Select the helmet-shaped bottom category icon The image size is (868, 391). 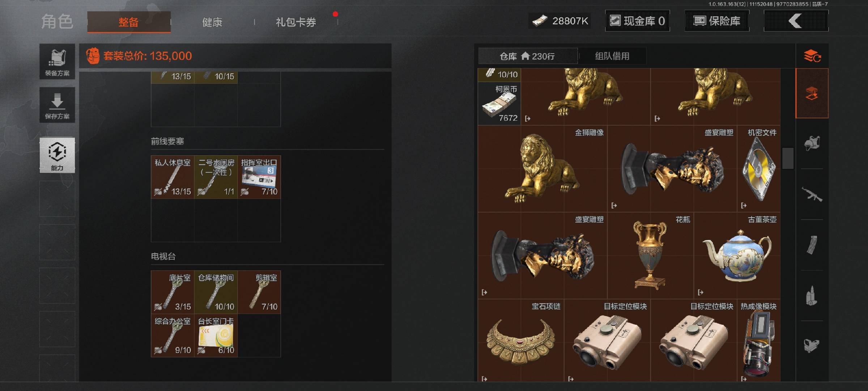coord(812,346)
